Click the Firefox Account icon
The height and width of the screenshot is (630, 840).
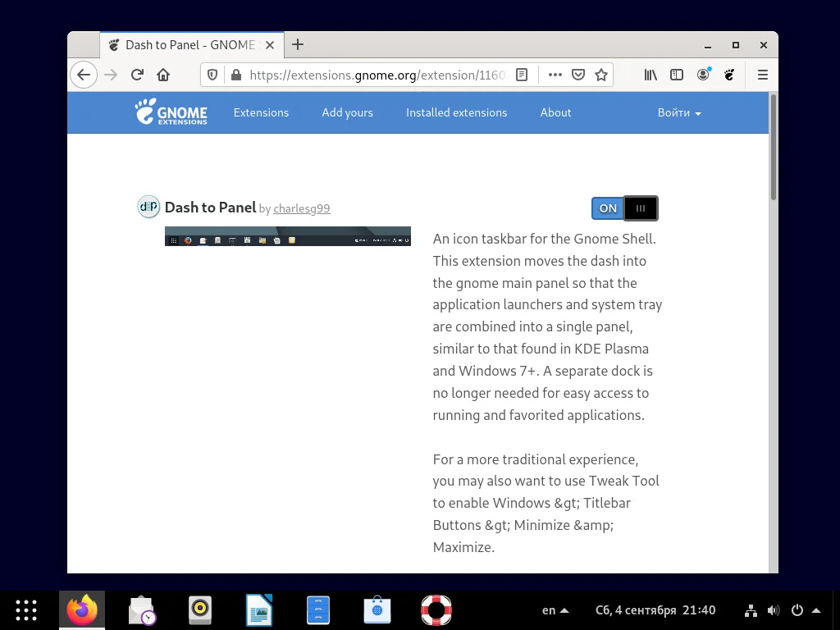703,75
